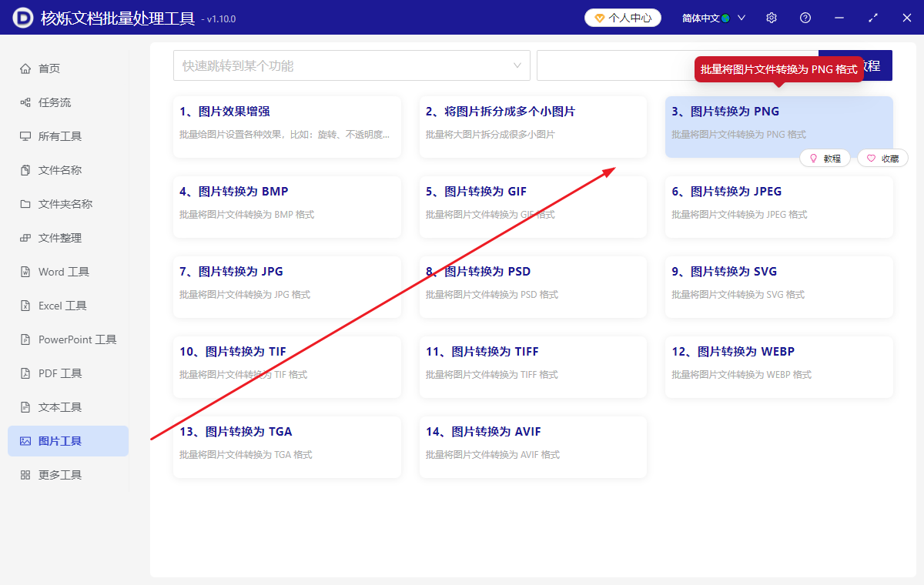Open Excel 工具 sidebar item

click(x=68, y=306)
